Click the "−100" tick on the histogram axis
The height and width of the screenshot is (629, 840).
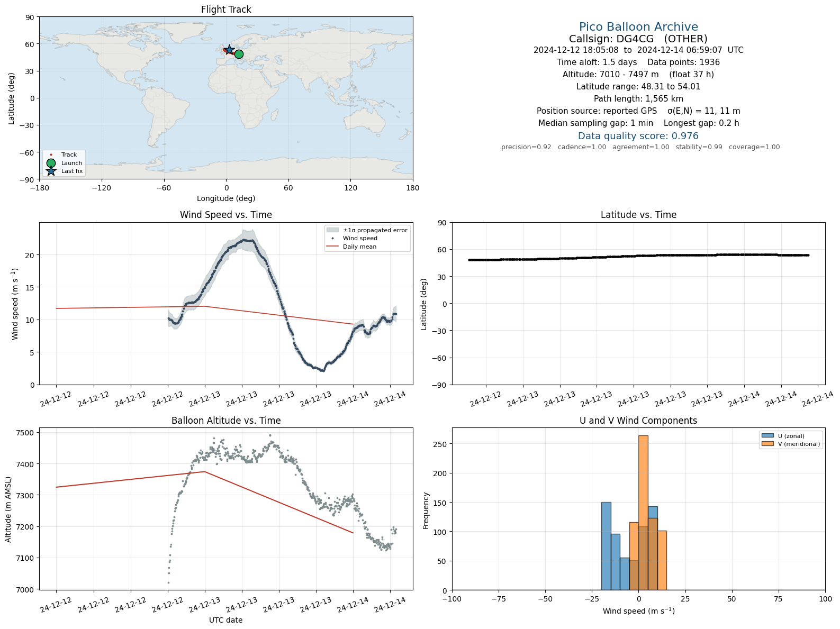(452, 599)
